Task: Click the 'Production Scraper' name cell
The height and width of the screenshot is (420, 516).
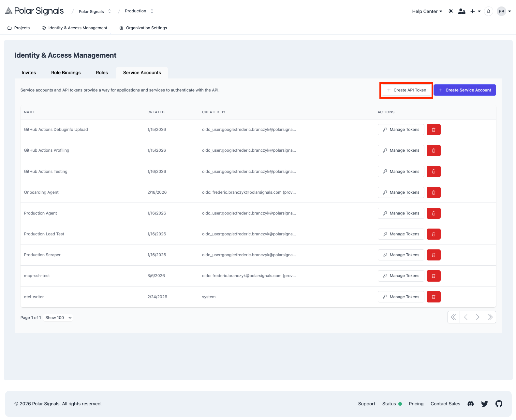Action: tap(42, 255)
